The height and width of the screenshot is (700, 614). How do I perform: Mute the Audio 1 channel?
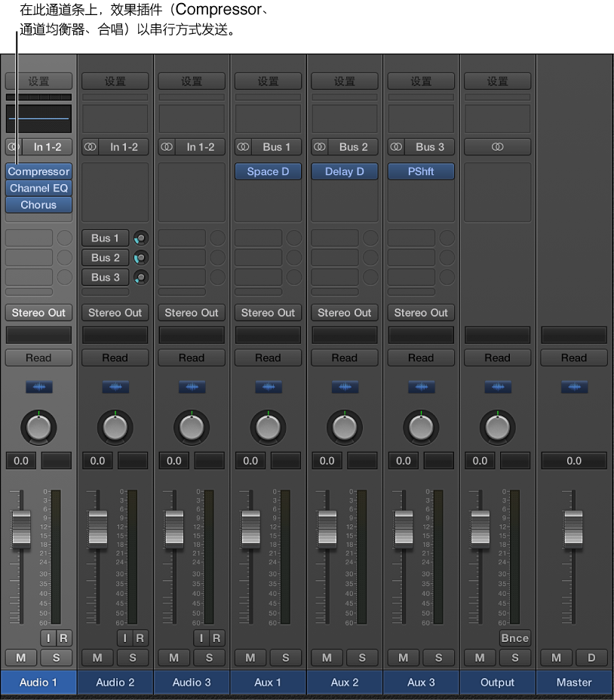[x=20, y=658]
